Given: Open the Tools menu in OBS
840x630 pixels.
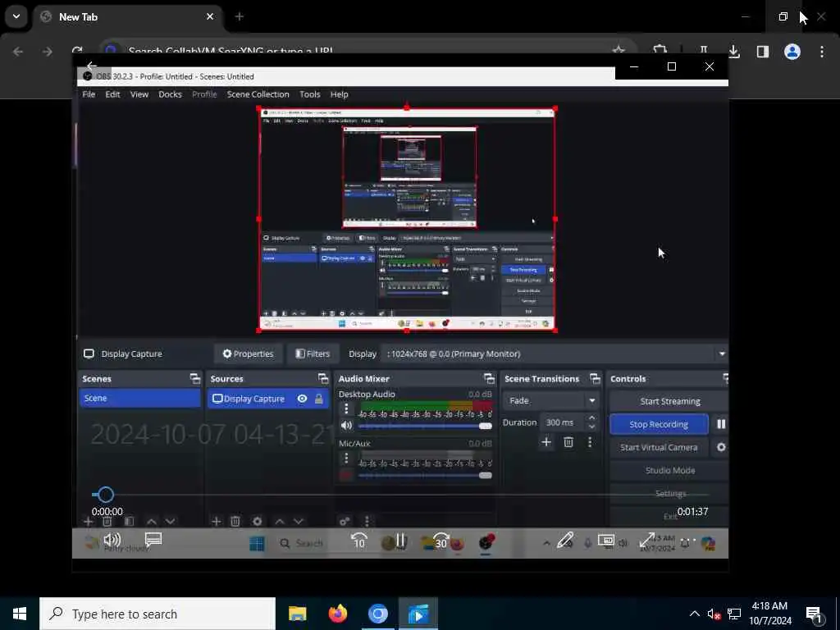Looking at the screenshot, I should tap(309, 94).
